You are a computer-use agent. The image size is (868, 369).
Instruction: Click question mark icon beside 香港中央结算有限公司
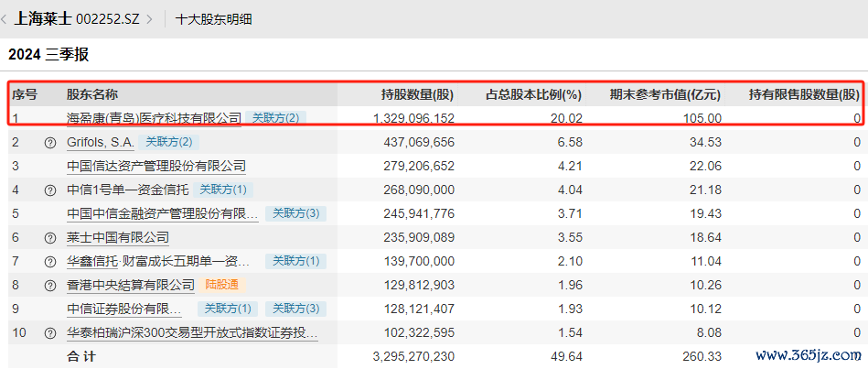click(x=49, y=286)
